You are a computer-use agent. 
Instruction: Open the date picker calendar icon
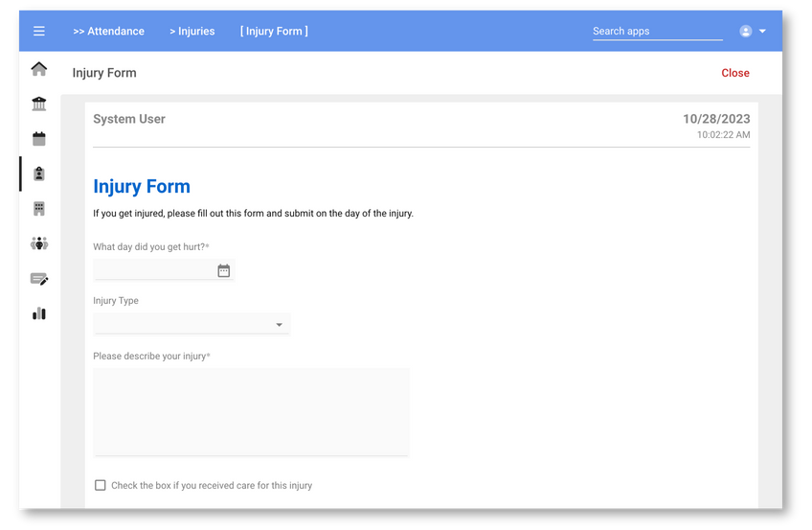[223, 271]
